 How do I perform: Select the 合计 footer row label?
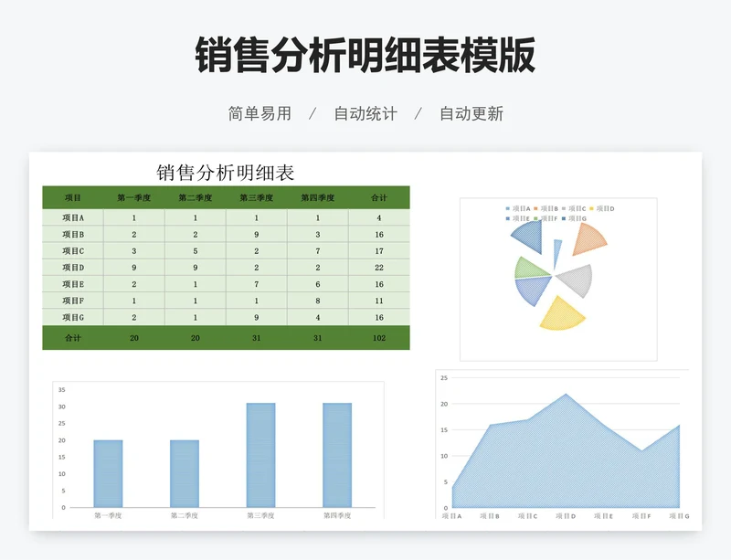pyautogui.click(x=73, y=338)
